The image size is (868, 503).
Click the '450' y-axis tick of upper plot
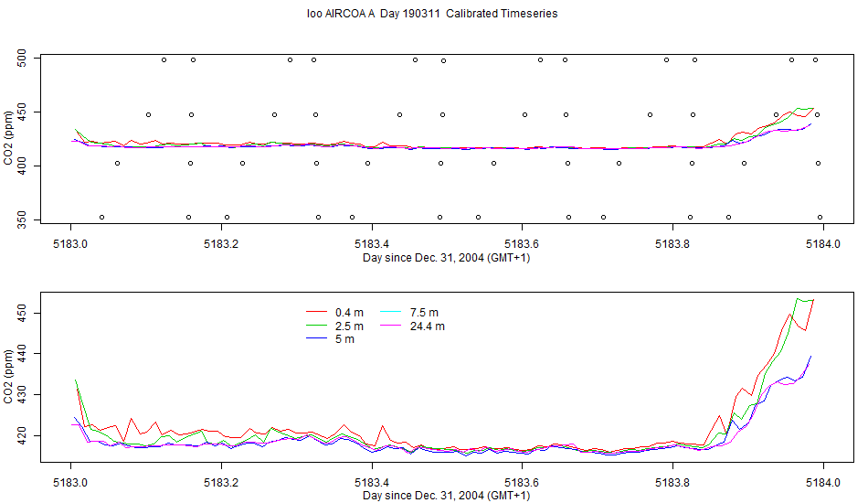tap(22, 112)
